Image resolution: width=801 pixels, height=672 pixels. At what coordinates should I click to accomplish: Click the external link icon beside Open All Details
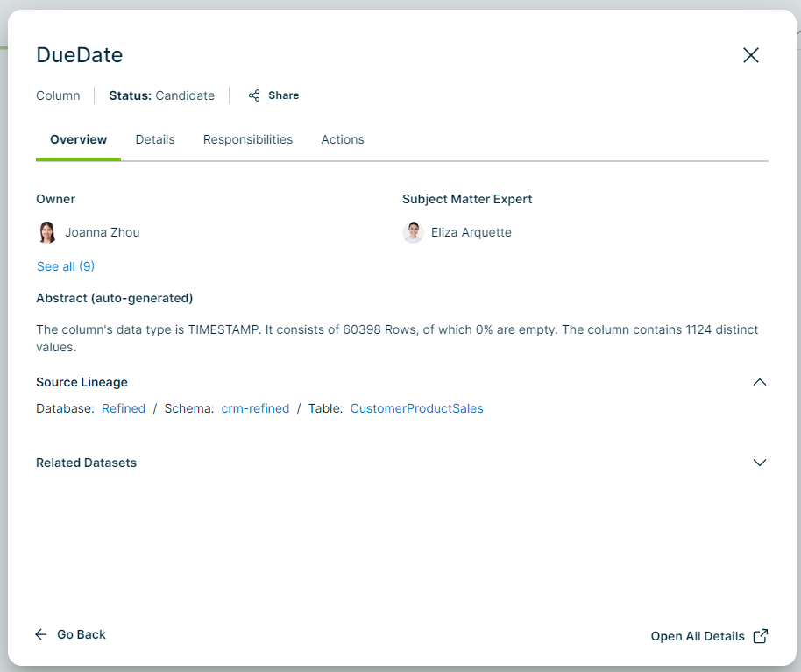point(761,636)
